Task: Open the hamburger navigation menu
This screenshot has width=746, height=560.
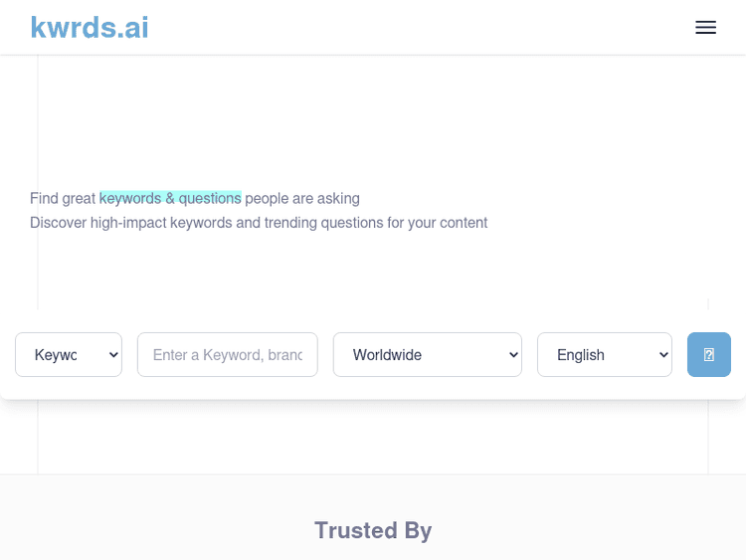Action: pos(705,28)
